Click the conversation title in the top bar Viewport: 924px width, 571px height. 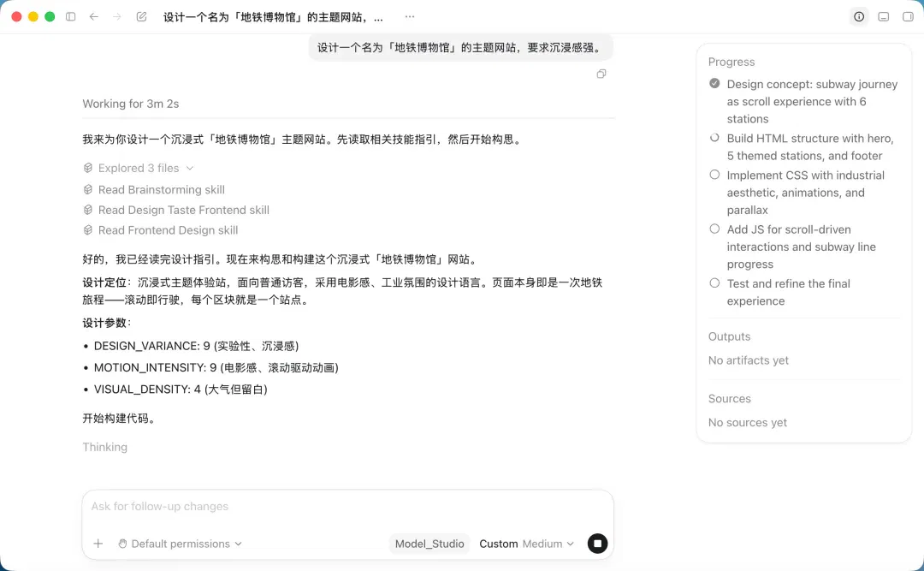pyautogui.click(x=273, y=17)
